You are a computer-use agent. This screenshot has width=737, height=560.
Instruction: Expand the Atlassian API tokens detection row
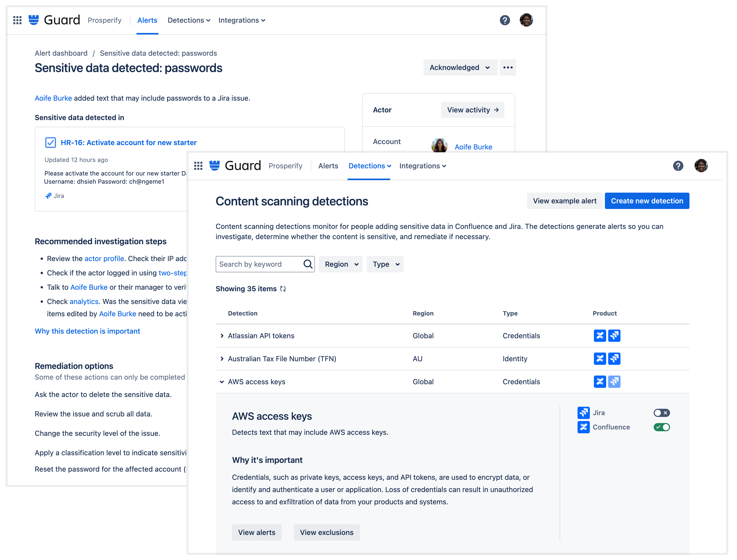coord(222,336)
